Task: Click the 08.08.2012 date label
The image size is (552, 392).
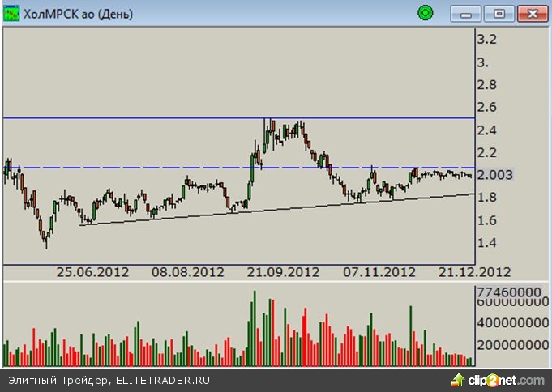Action: point(187,272)
